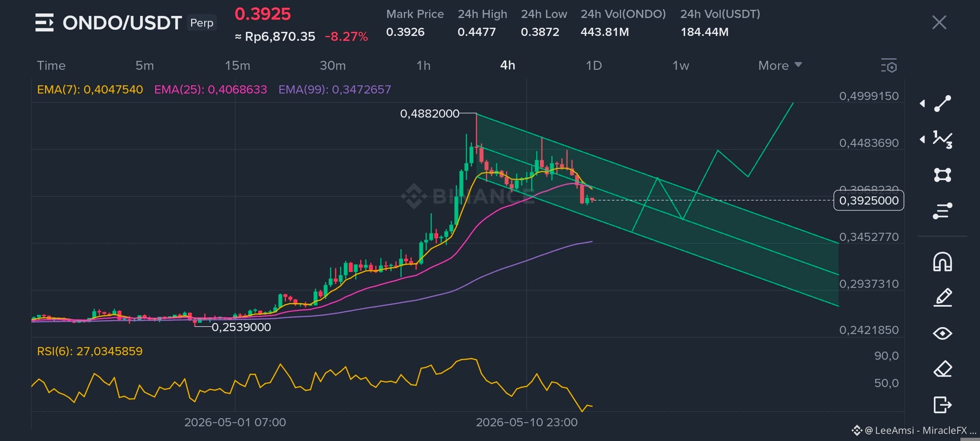Toggle visibility of drawings with eye icon
Screen dimensions: 980x441
[x=942, y=334]
